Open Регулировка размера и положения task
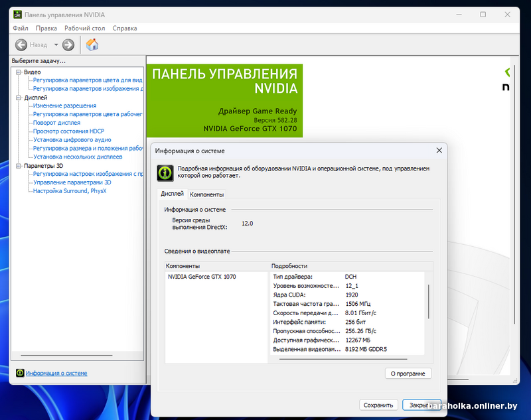This screenshot has width=531, height=420. (88, 148)
